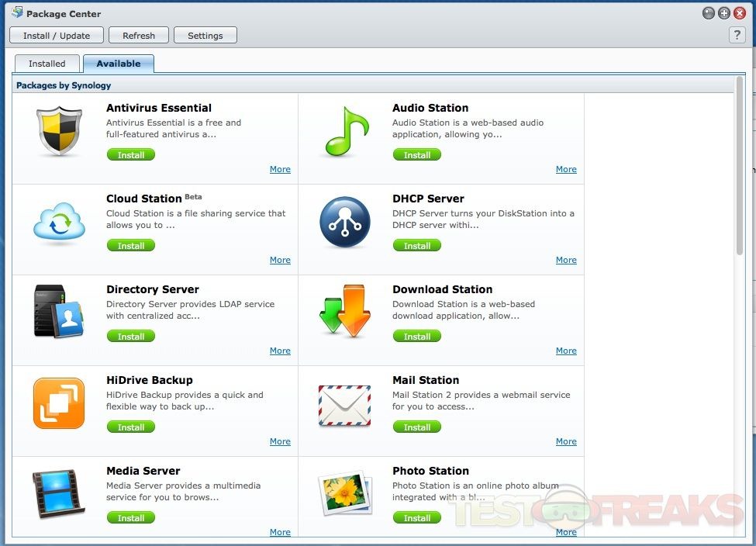
Task: Select the Available tab
Action: pos(119,64)
